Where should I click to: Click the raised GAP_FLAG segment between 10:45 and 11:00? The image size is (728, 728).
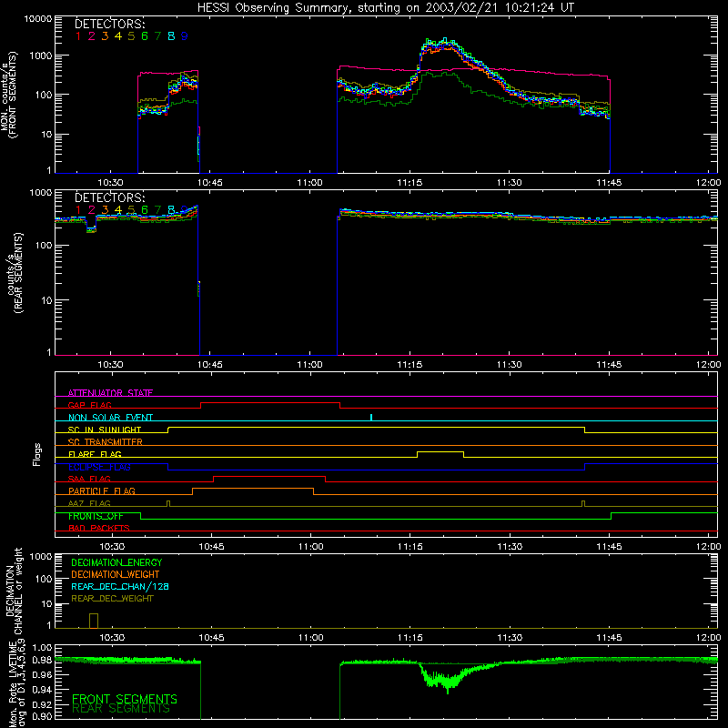coord(270,403)
